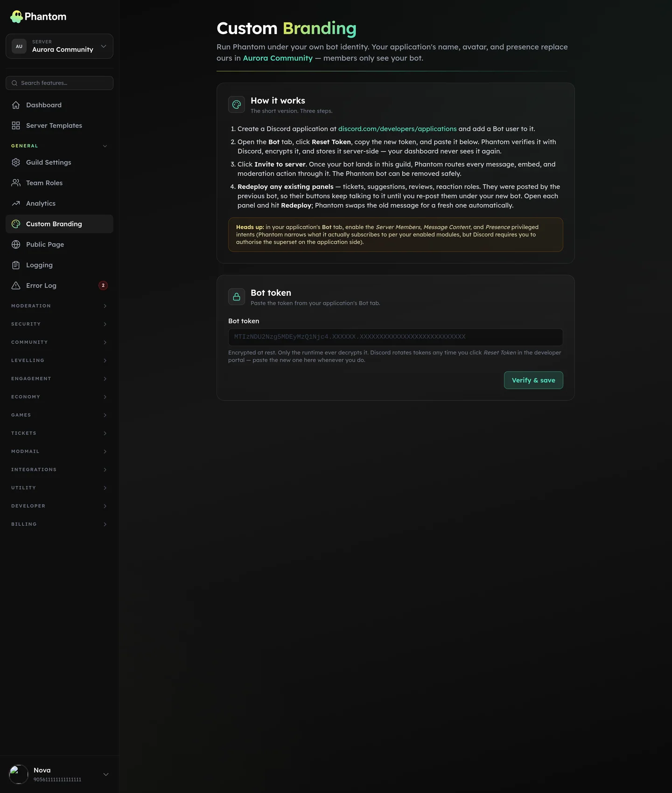Click the Heads up intents notice

pos(395,235)
